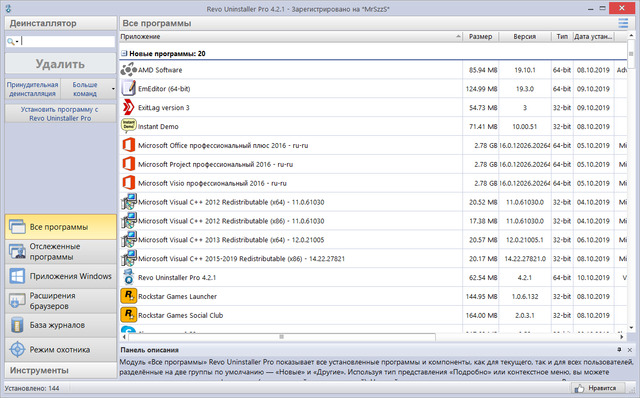Select Microsoft Visio профессиональный 2016 name
640x398 pixels.
tap(212, 183)
